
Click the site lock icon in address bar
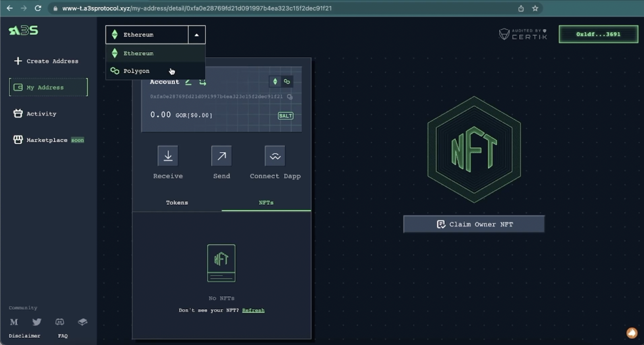56,8
